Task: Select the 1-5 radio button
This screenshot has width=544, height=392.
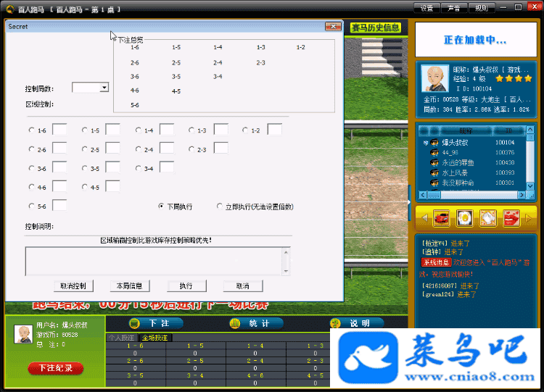Action: (x=85, y=130)
